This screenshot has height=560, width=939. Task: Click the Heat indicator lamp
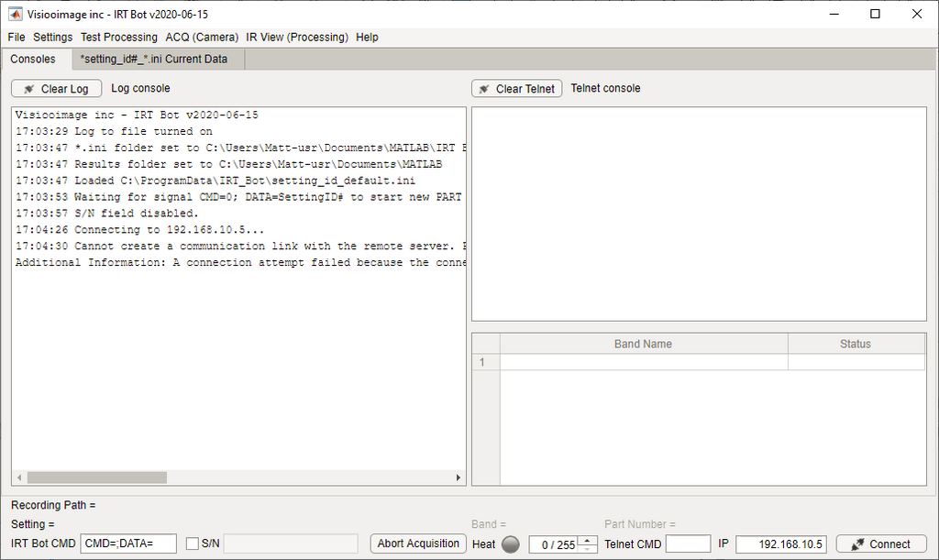pos(511,544)
